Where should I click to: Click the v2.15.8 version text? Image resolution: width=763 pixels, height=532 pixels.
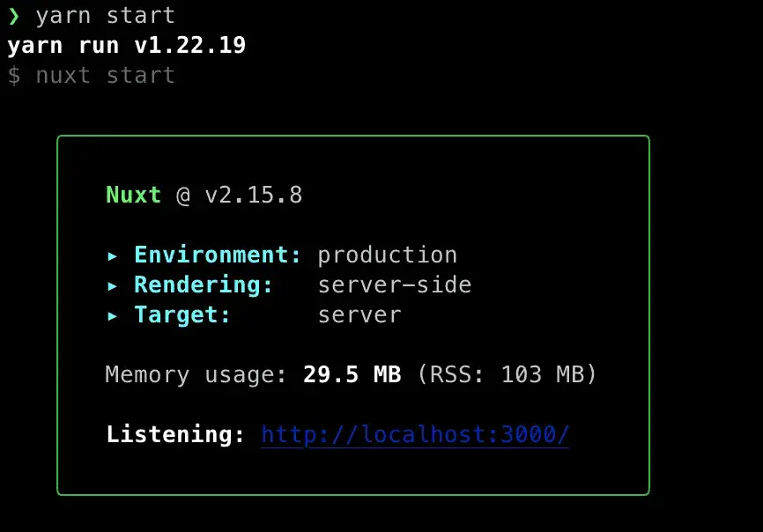[x=254, y=196]
